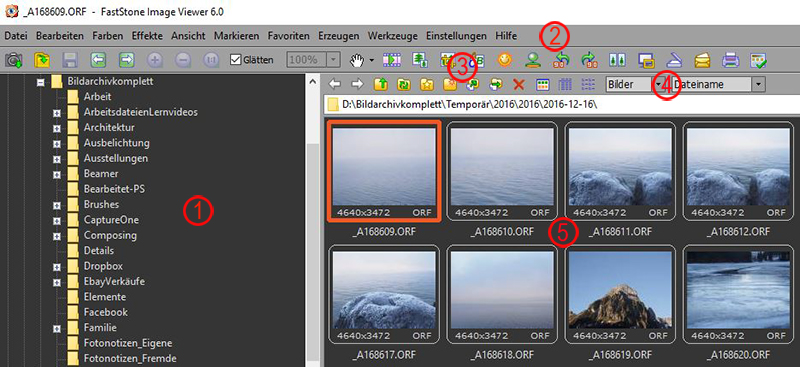Toggle the Glätten checkbox
The width and height of the screenshot is (800, 367).
[235, 60]
